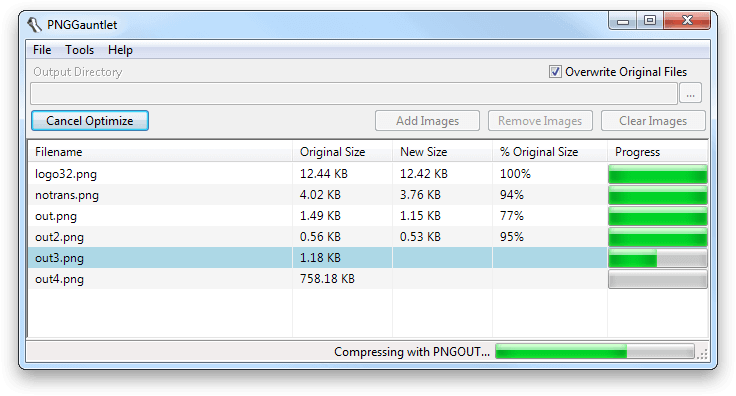Click the PNGGauntlet app icon in title bar
Image resolution: width=736 pixels, height=396 pixels.
click(34, 24)
